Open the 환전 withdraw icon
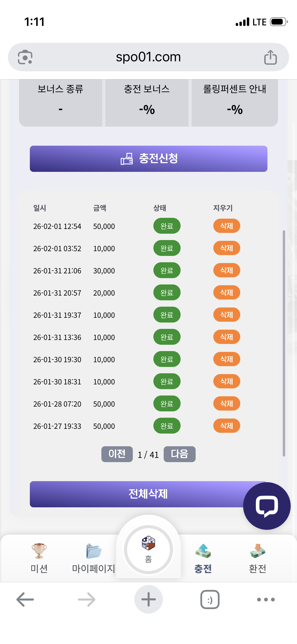The image size is (297, 644). [257, 551]
